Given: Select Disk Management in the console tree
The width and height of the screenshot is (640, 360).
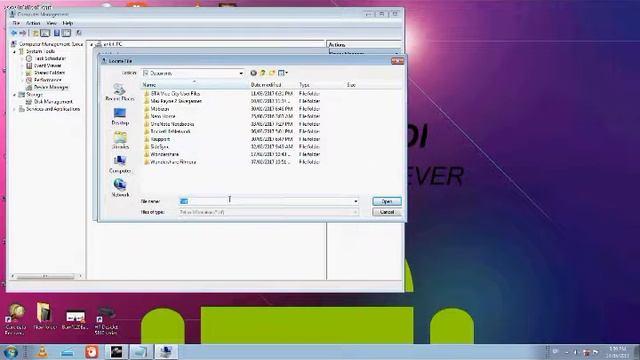Looking at the screenshot, I should (x=53, y=102).
